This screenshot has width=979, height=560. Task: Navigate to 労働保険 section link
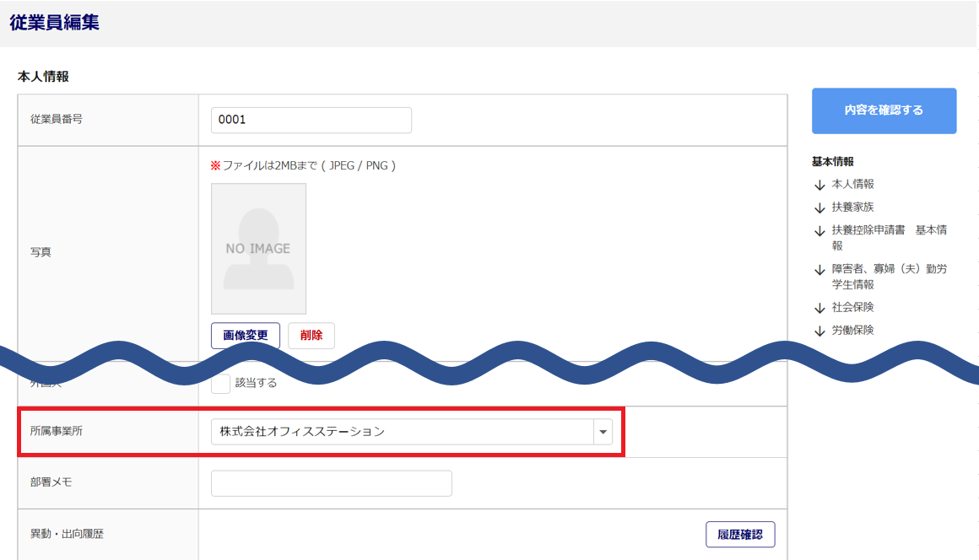(852, 330)
